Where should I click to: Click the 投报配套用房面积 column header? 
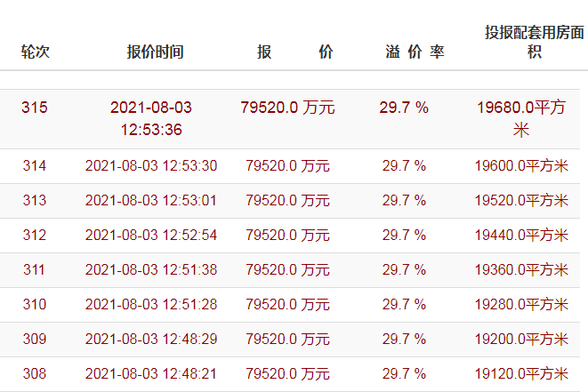pos(535,42)
